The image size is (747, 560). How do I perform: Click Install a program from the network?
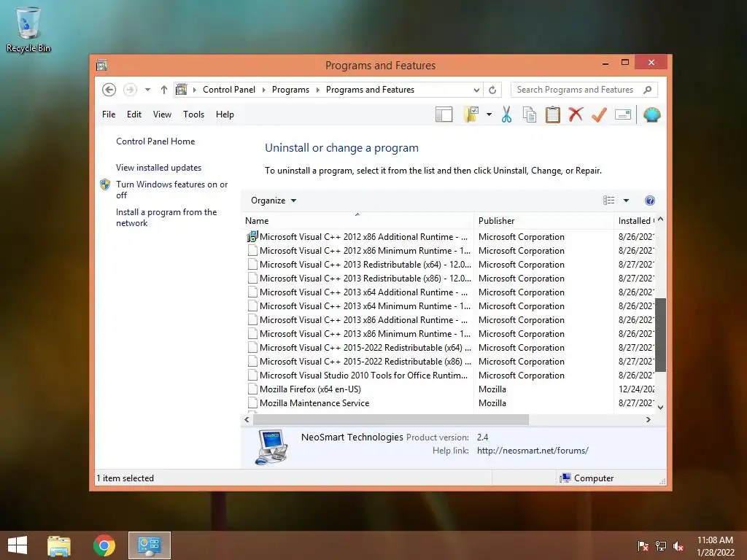click(166, 217)
